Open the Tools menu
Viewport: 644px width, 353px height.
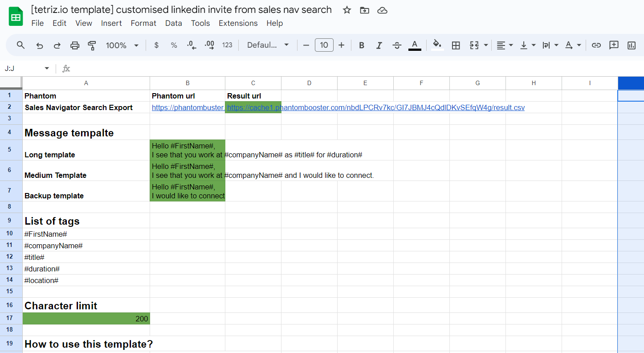pos(200,23)
